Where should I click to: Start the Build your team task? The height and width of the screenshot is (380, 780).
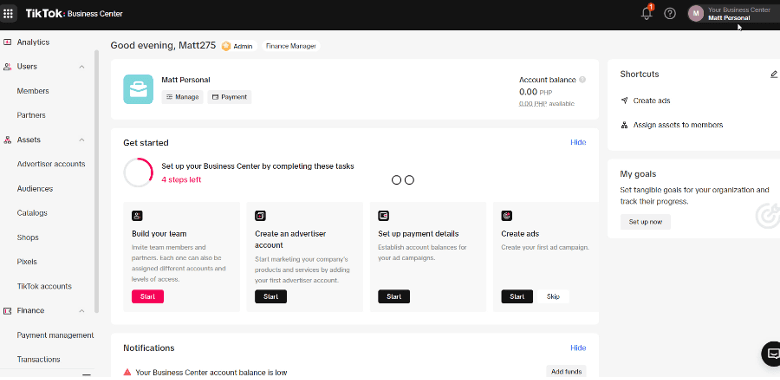coord(148,296)
